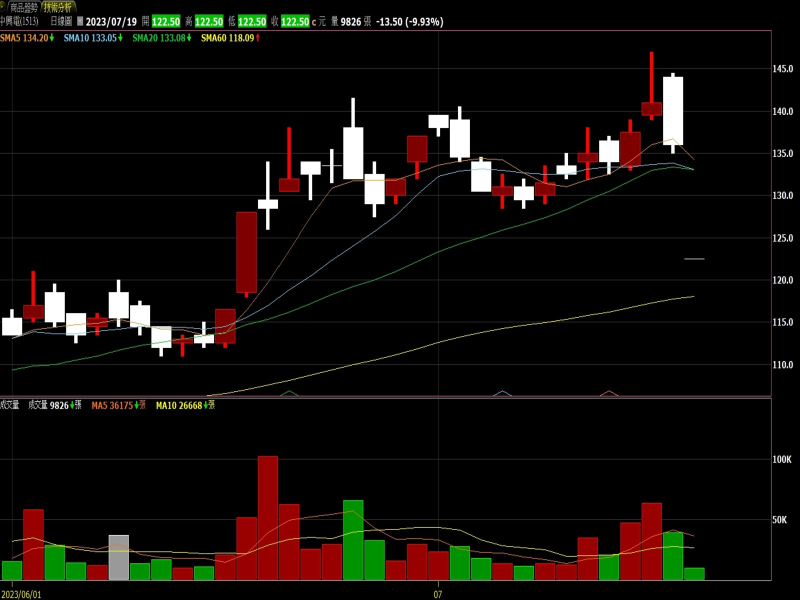Click the 2023/06/01 date axis label

21,594
